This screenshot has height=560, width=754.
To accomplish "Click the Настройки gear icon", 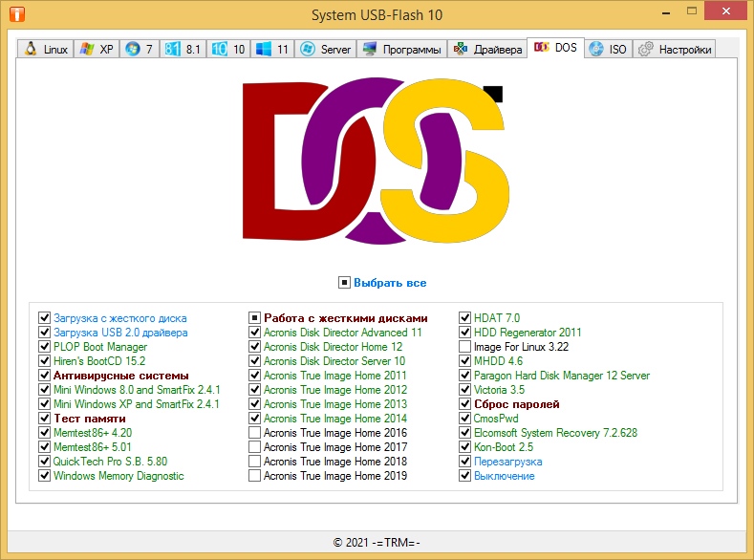I will pyautogui.click(x=646, y=49).
